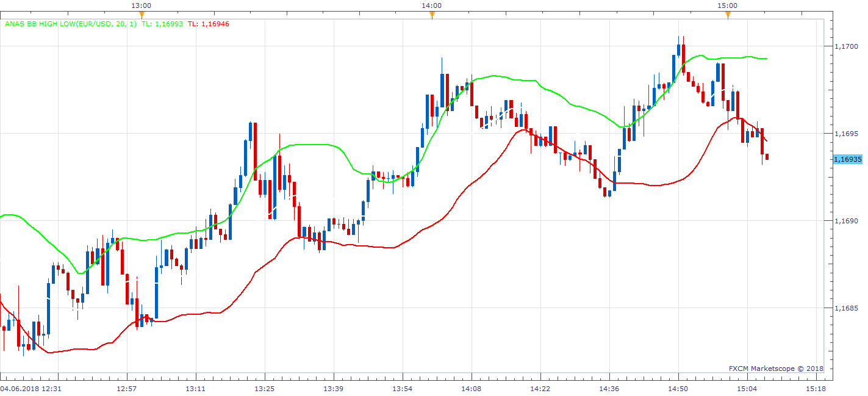Viewport: 868px width, 396px height.
Task: Click the red TL: 1,16946 value
Action: pos(208,24)
